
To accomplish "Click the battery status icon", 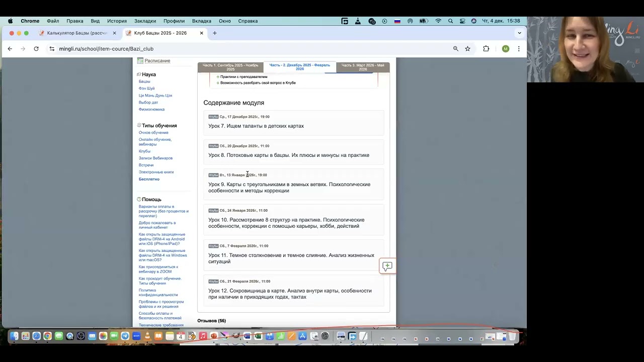I will click(424, 21).
